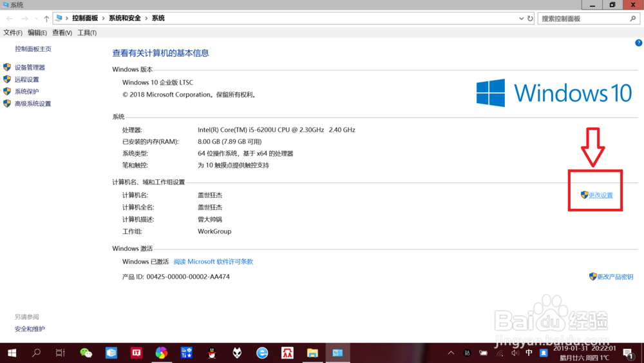Click the back navigation arrow
Viewport: 644px width, 363px height.
10,19
